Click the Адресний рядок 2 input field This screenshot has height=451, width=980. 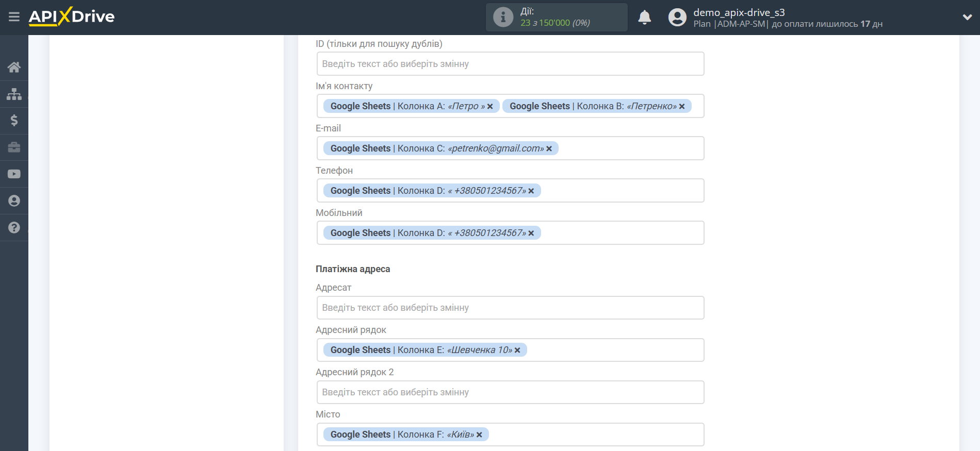pos(510,392)
